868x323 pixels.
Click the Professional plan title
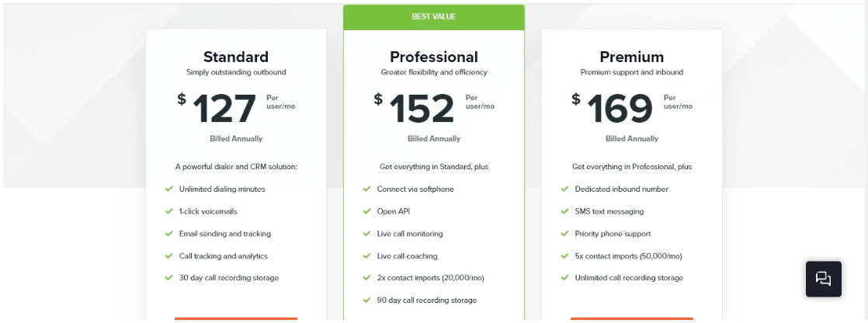coord(434,57)
